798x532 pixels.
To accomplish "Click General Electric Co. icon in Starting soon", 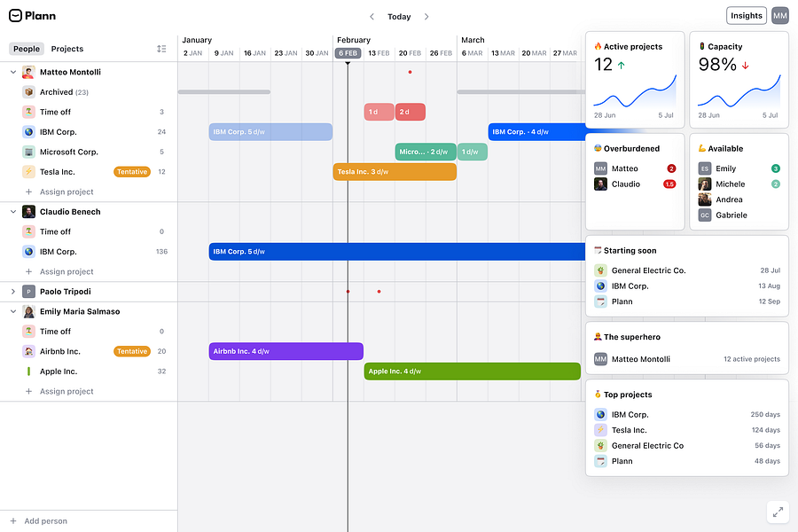I will 600,270.
